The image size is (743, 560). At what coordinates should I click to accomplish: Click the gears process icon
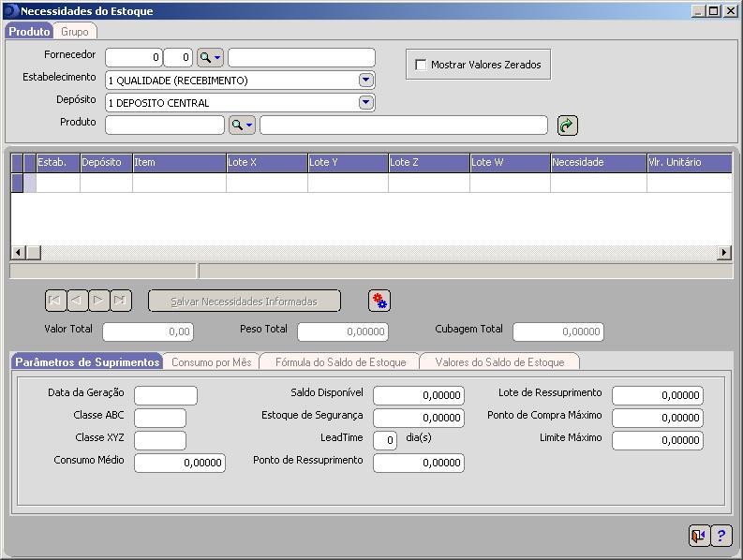click(379, 301)
